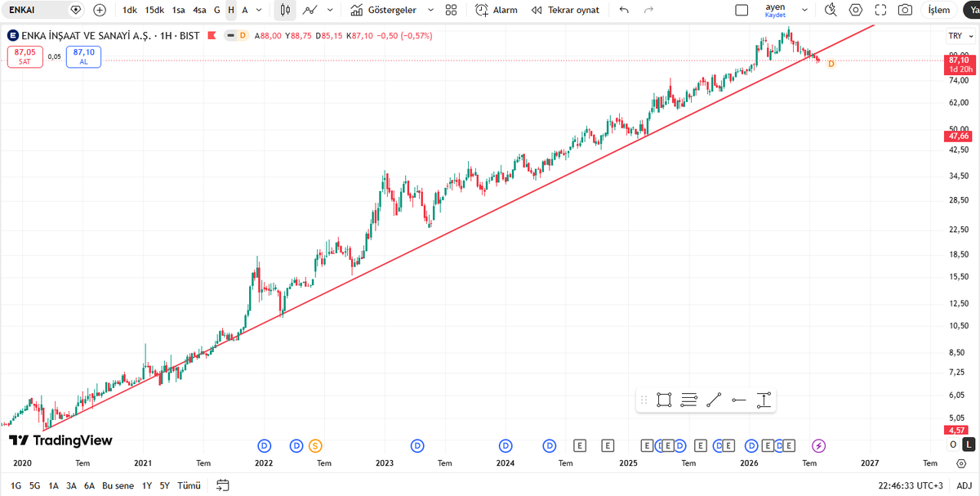The width and height of the screenshot is (980, 496).
Task: Select the 6A date range
Action: 89,485
